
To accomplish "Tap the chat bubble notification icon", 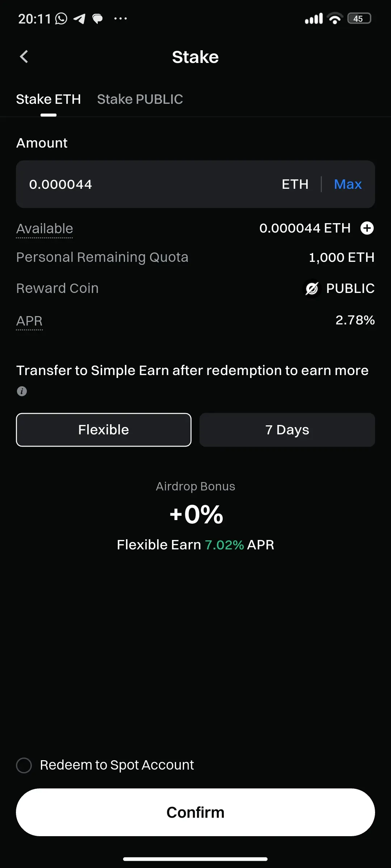I will [97, 18].
